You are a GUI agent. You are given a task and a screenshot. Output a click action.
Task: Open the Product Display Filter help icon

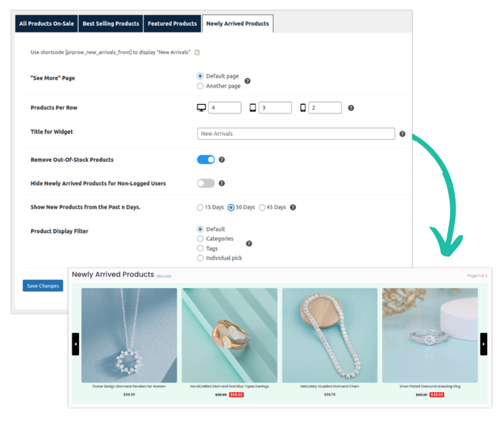(249, 243)
